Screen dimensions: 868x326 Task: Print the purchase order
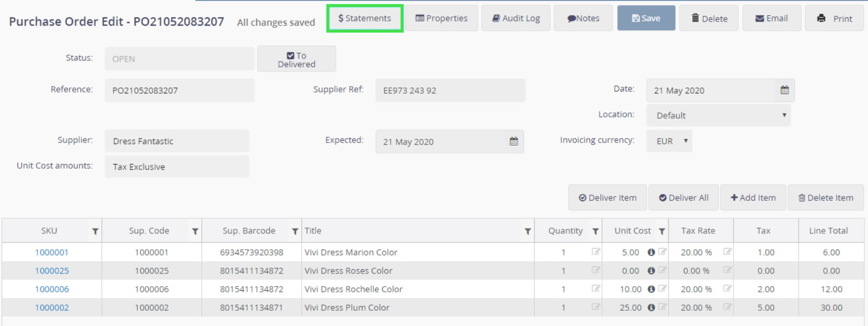click(834, 18)
